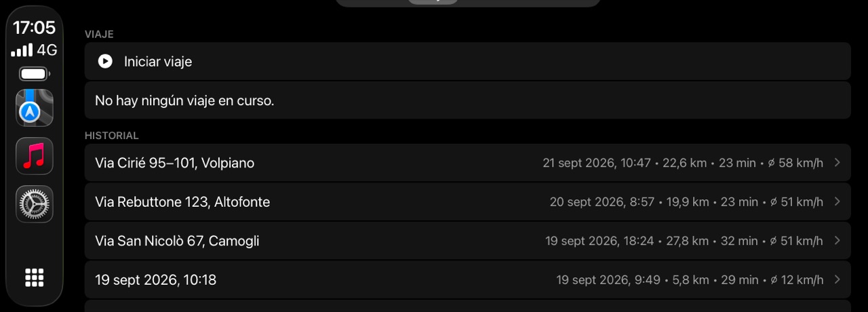The height and width of the screenshot is (312, 868).
Task: Open the Settings gear app icon
Action: (x=35, y=204)
